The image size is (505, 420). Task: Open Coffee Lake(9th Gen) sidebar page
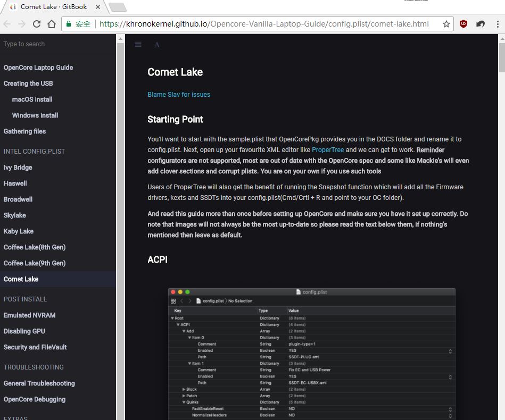coord(35,263)
